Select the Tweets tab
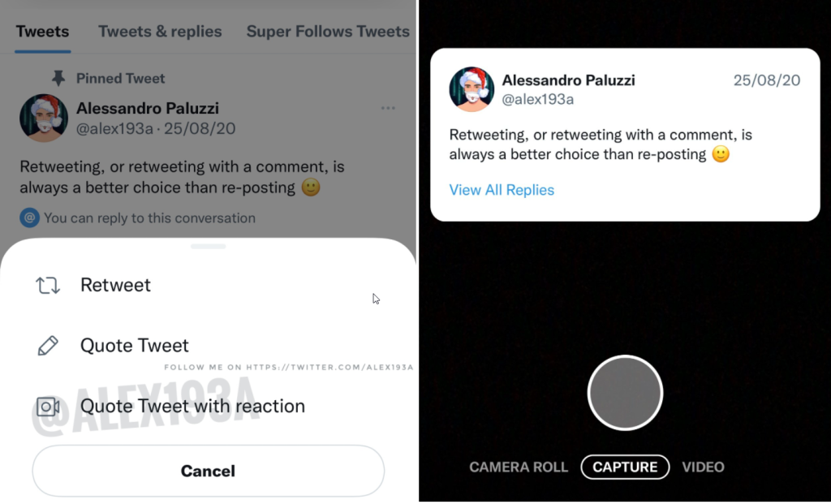Screen dimensions: 831x504 (x=41, y=31)
